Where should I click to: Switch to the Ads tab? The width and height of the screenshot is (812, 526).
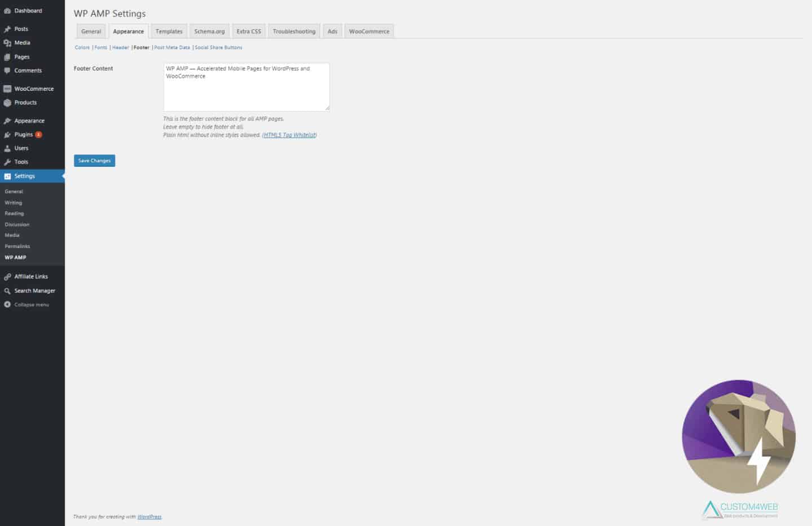click(333, 32)
